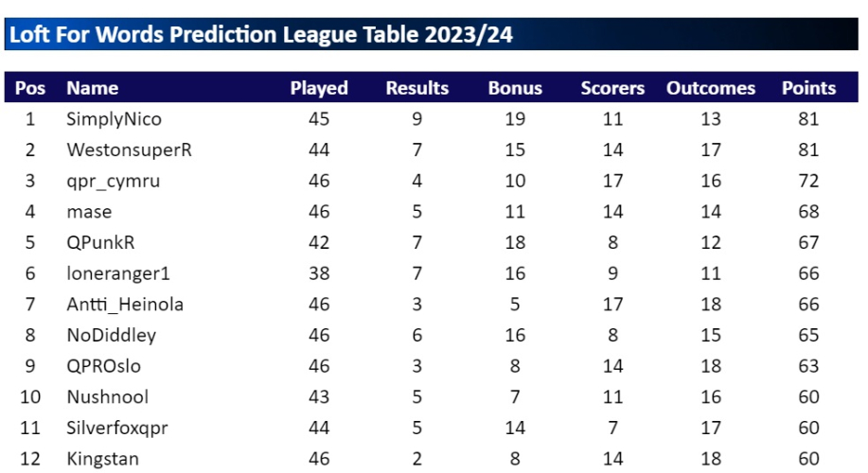Image resolution: width=868 pixels, height=473 pixels.
Task: Click the league table title banner
Action: (x=261, y=35)
